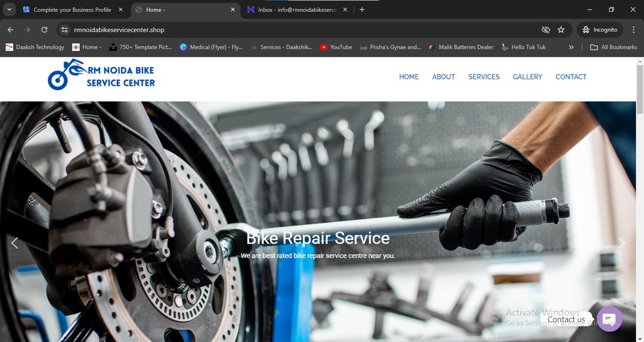Bookmark this page with the star icon
The height and width of the screenshot is (342, 644).
point(561,30)
